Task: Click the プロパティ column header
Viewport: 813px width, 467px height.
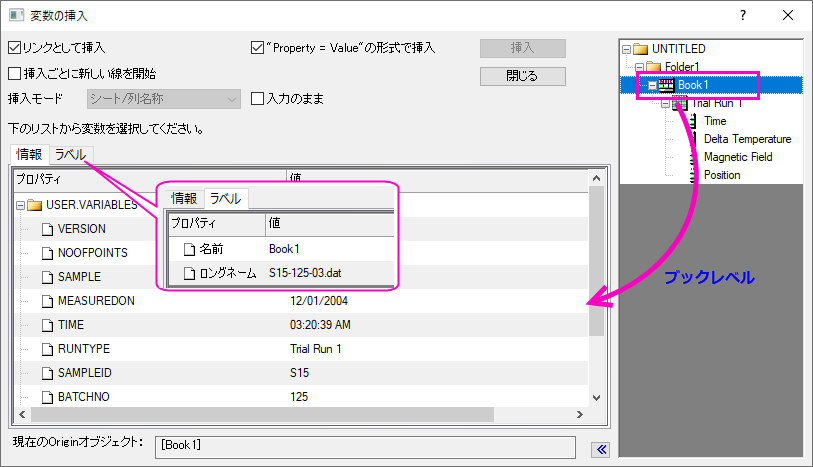Action: [150, 179]
